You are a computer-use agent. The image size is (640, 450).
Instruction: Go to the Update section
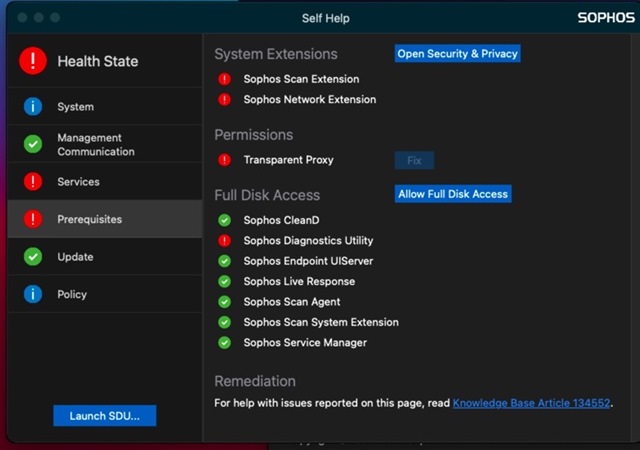(x=105, y=257)
